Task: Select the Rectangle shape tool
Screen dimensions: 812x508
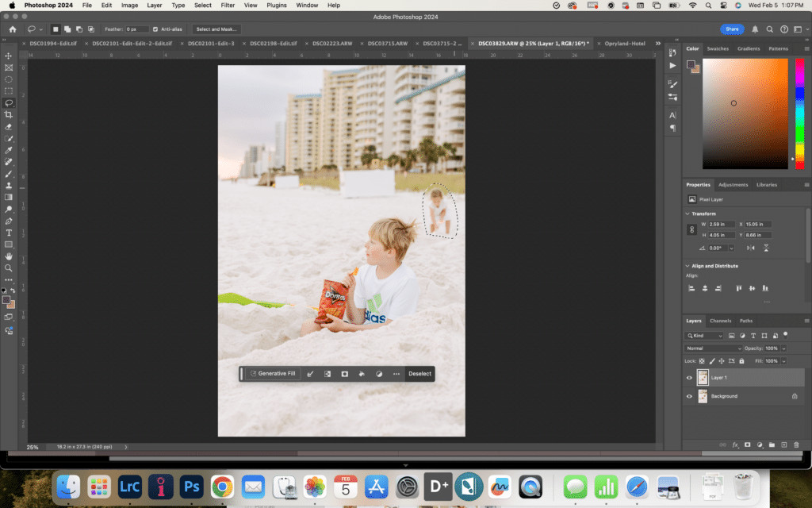Action: [8, 244]
